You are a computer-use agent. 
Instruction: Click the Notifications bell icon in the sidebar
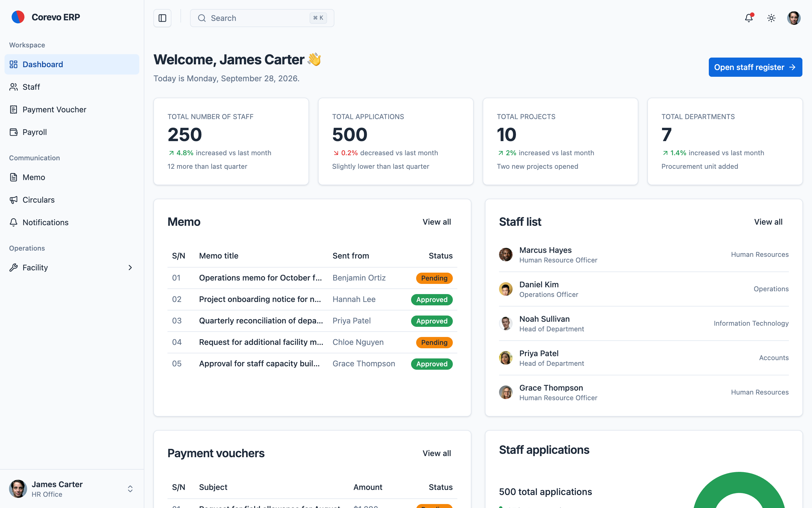[14, 222]
